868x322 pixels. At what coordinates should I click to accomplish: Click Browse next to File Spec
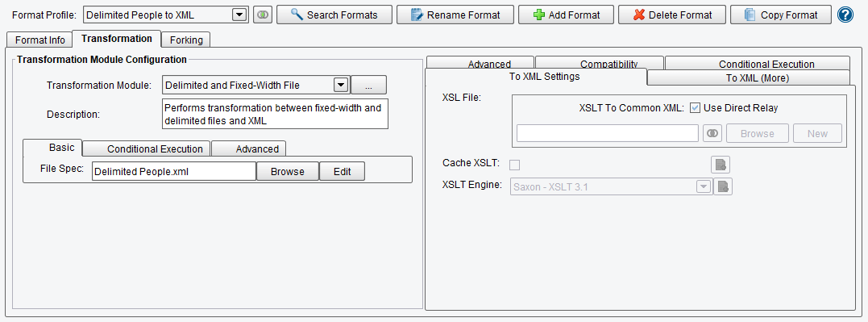pyautogui.click(x=287, y=172)
